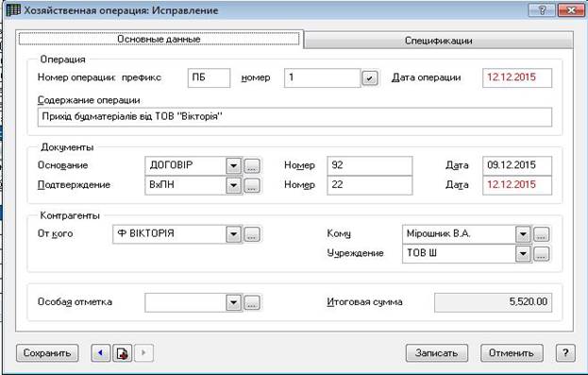Click the document copy icon next to Сохранить
Image resolution: width=588 pixels, height=375 pixels.
pyautogui.click(x=123, y=353)
